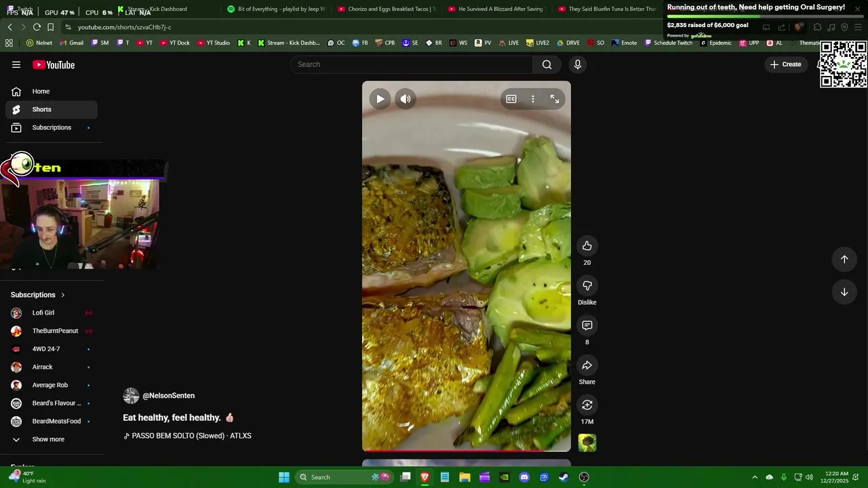Screen dimensions: 868x488
Task: Open the Nelnet bookmark
Action: pos(39,43)
